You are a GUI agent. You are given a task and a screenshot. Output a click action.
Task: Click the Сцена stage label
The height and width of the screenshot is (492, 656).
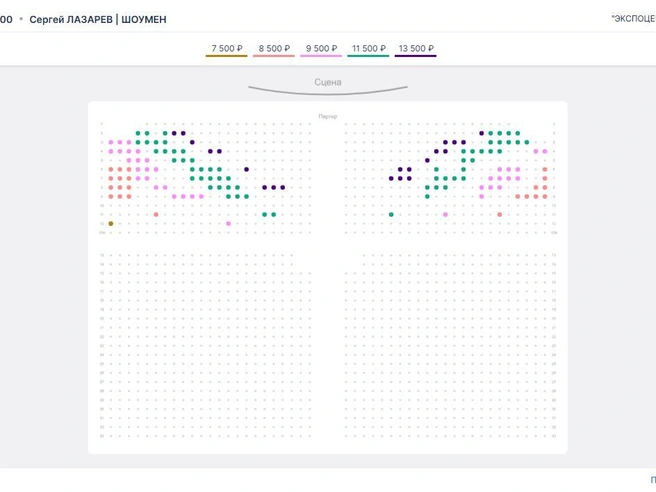coord(328,82)
